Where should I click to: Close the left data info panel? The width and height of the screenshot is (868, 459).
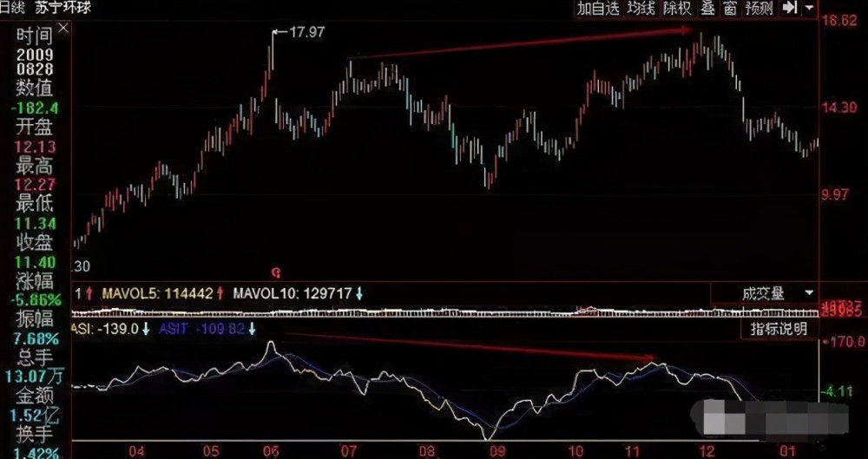point(63,27)
